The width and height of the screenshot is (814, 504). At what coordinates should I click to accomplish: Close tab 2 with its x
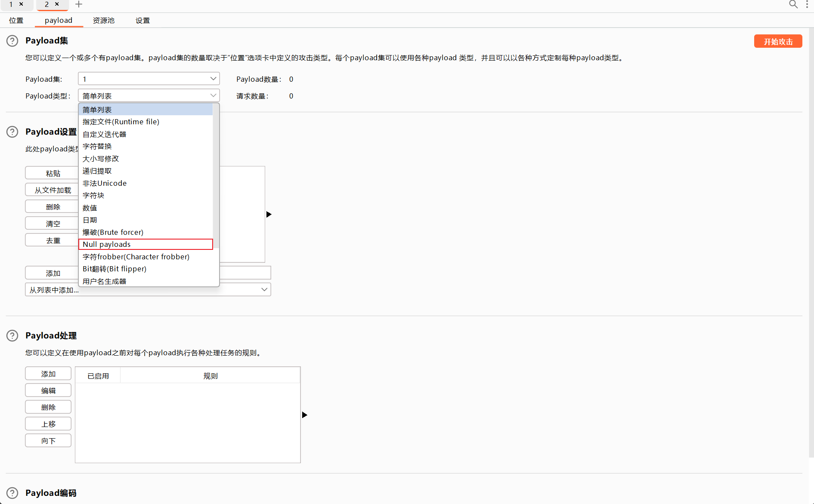click(57, 4)
